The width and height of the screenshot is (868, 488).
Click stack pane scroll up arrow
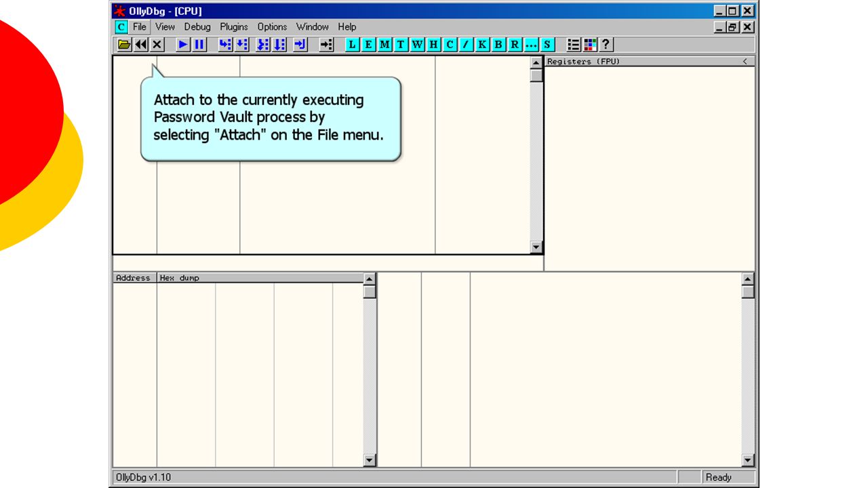748,279
